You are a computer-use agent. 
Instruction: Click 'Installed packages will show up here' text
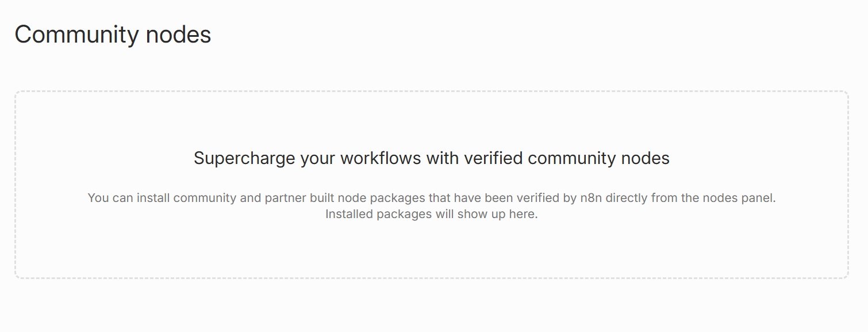coord(431,215)
